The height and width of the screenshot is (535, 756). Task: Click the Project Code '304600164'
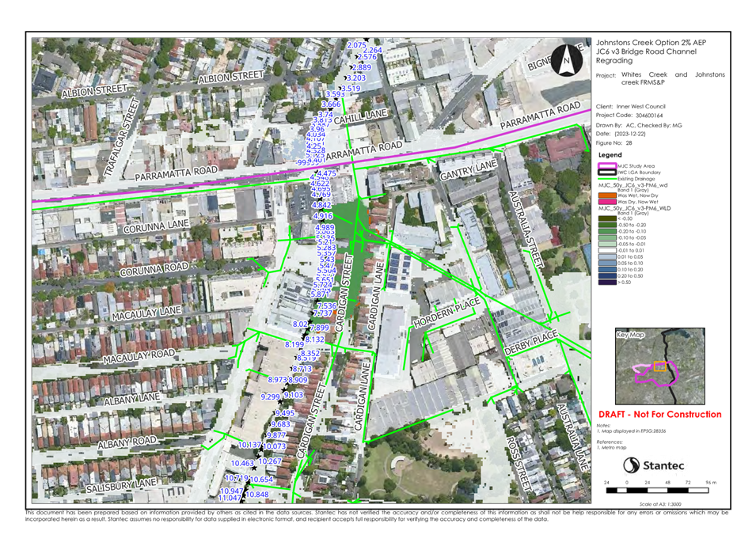pyautogui.click(x=649, y=116)
